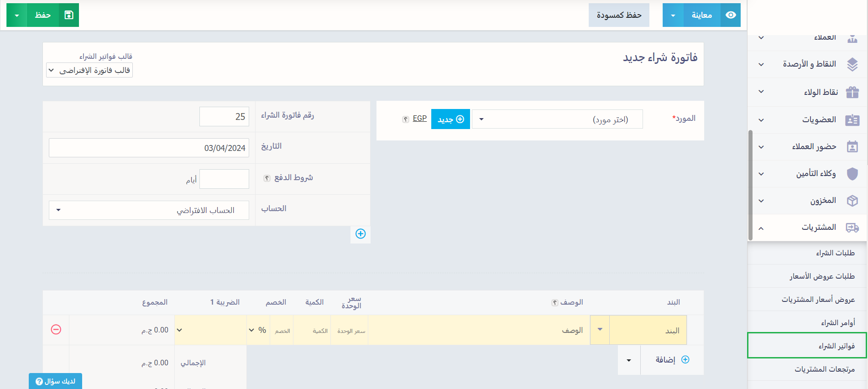Open the default account dropdown

149,210
